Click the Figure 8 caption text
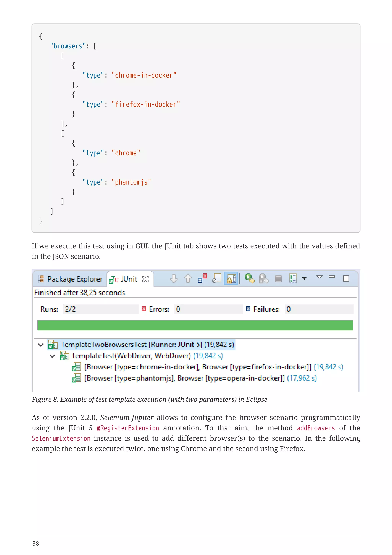Image resolution: width=392 pixels, height=555 pixels. 150,400
